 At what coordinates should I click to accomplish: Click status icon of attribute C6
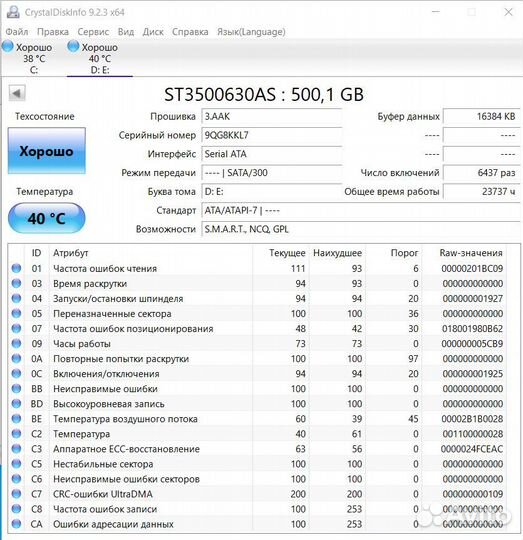click(x=16, y=479)
